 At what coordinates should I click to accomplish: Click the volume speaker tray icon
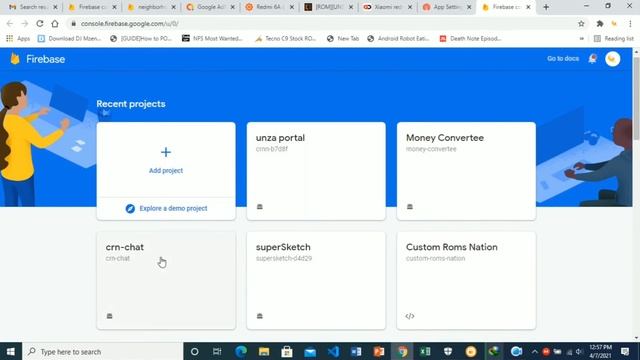[x=579, y=351]
